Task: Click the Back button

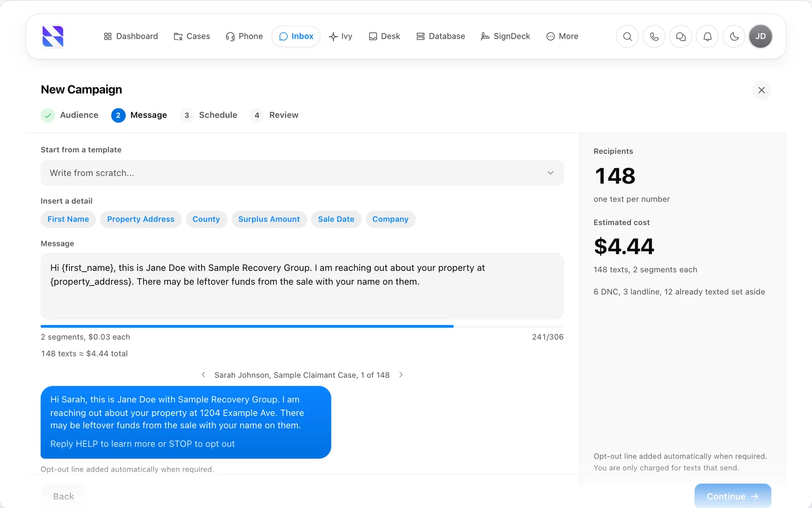Action: [x=63, y=496]
